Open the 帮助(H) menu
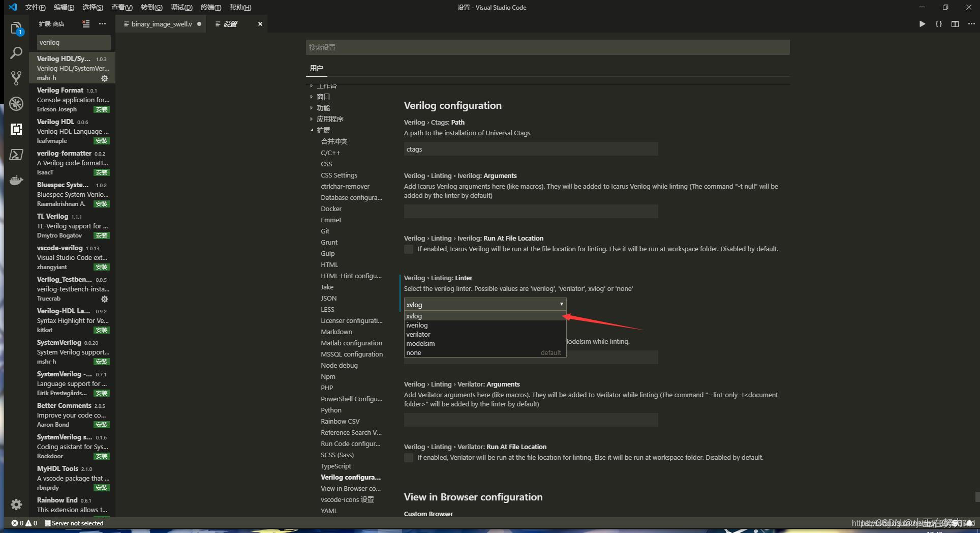 click(x=240, y=7)
